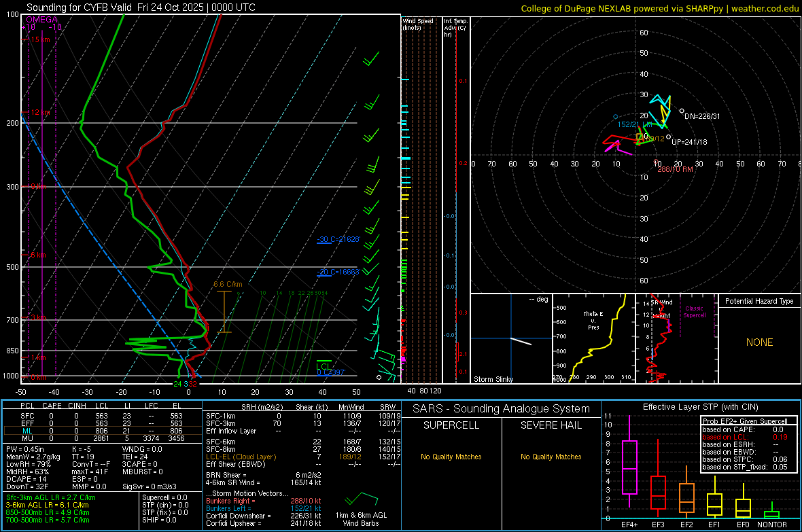This screenshot has width=802, height=532.
Task: Select the SUPERCELL analogue column heading
Action: click(451, 425)
